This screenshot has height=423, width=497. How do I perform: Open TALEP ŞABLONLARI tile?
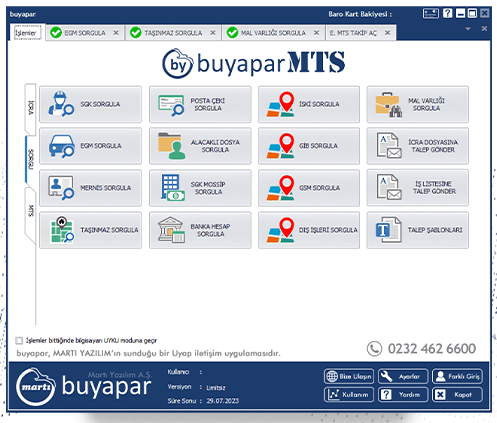(x=418, y=230)
